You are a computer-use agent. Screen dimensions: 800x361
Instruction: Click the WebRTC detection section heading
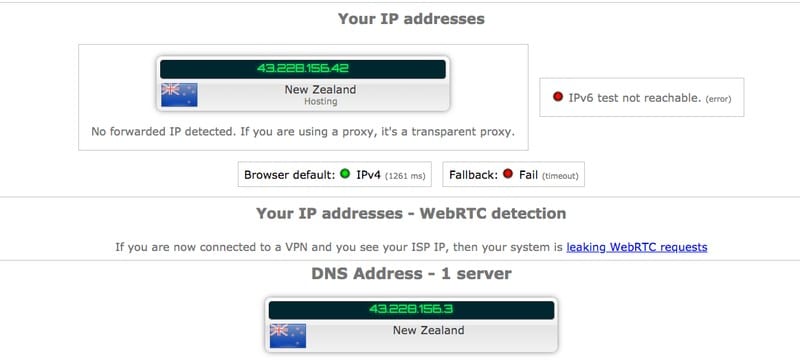411,214
